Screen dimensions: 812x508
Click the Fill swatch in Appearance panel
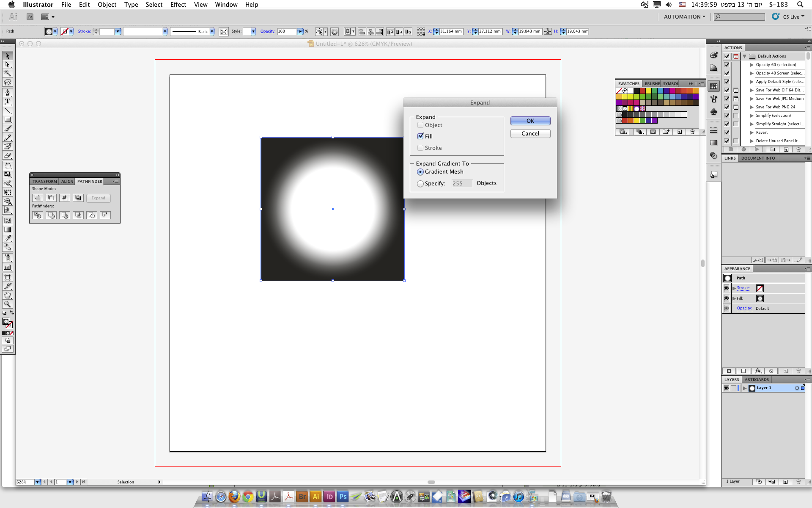(760, 298)
